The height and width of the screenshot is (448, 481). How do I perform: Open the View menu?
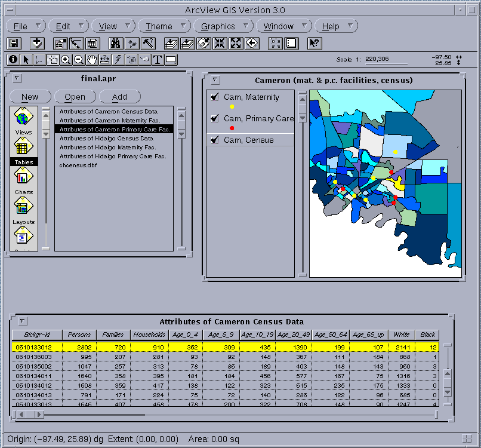tap(113, 26)
